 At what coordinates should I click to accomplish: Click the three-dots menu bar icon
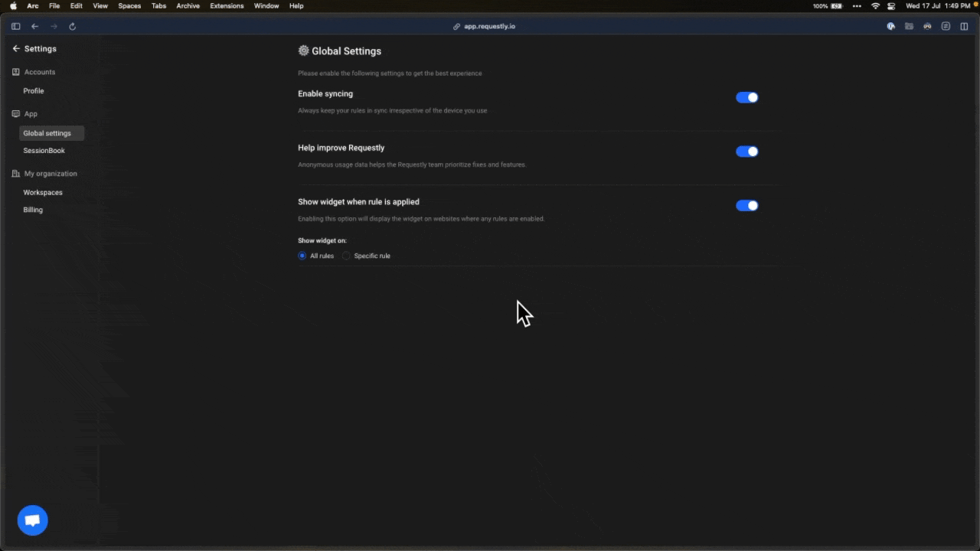857,5
